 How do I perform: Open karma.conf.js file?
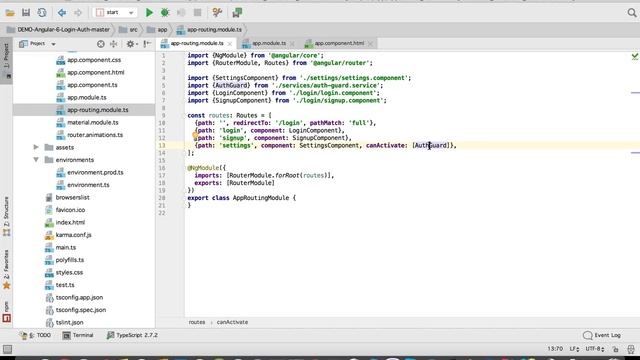pyautogui.click(x=68, y=235)
